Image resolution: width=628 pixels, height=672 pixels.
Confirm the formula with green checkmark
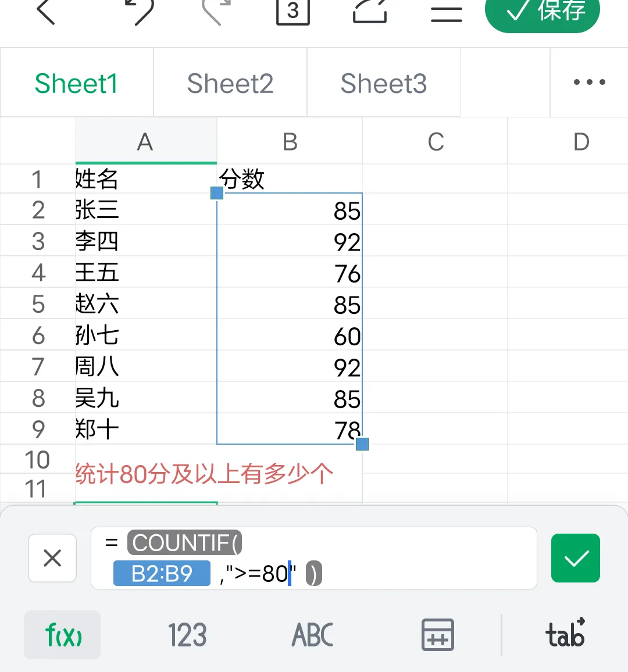(575, 558)
